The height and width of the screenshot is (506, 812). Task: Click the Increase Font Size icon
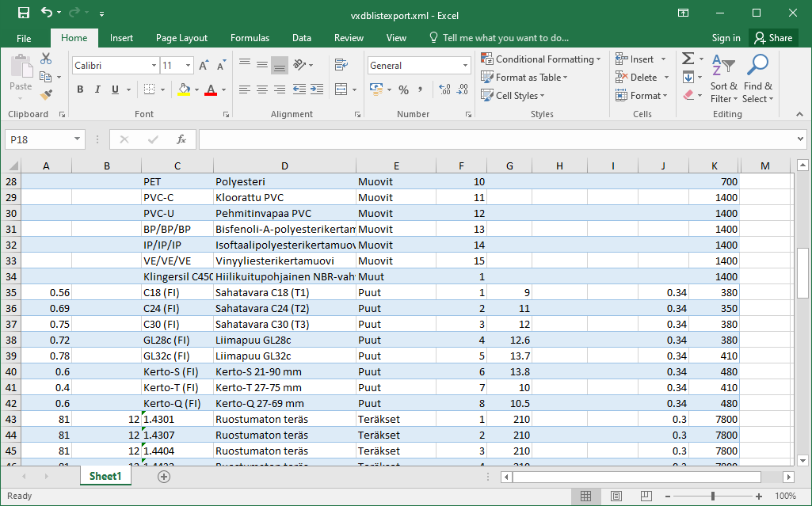pos(204,66)
